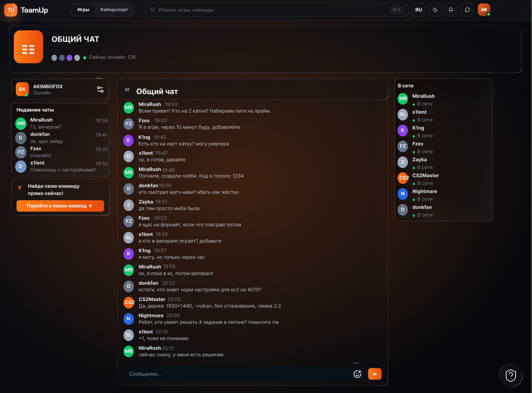The image size is (532, 393).
Task: Click Перейти в поиск команд button
Action: pyautogui.click(x=60, y=206)
